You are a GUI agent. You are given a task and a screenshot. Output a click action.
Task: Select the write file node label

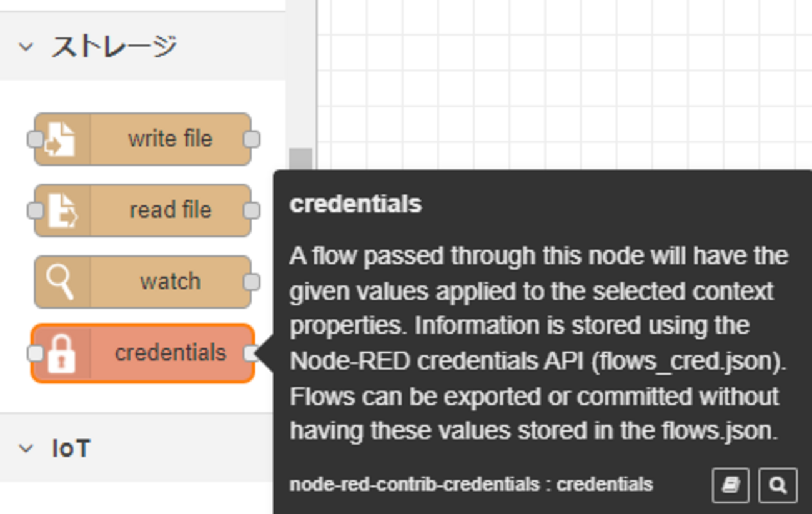(x=170, y=139)
